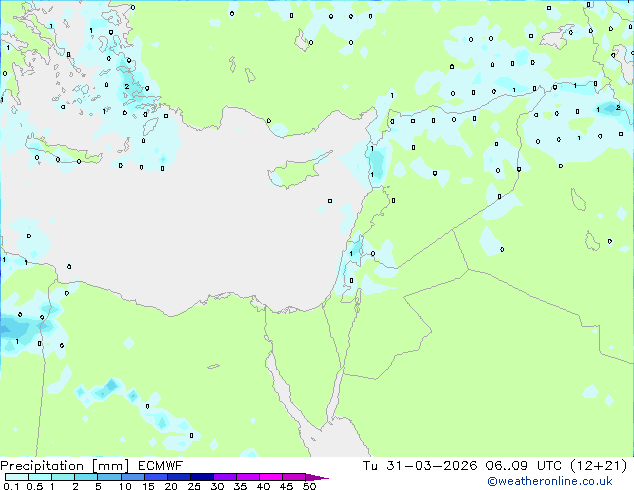Click the "Precipitation [mm]" title text
Image resolution: width=634 pixels, height=490 pixels.
pyautogui.click(x=65, y=466)
